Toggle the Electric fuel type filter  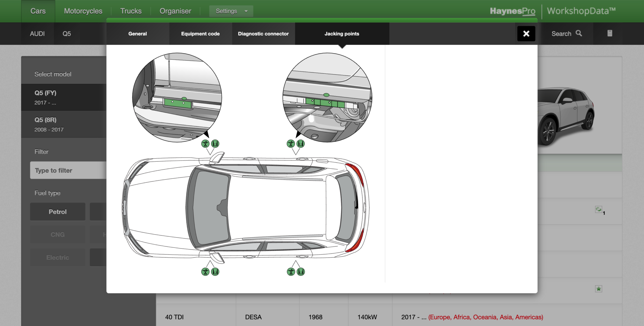click(58, 258)
